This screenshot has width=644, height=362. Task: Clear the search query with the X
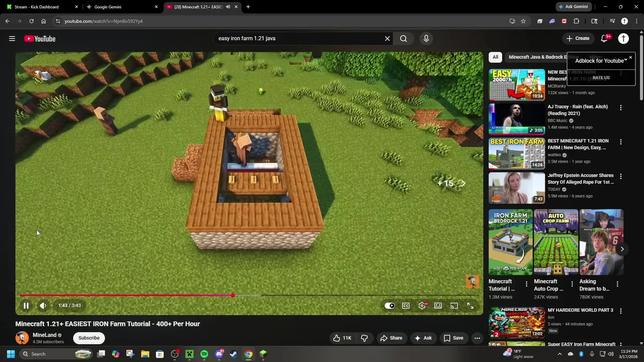(387, 38)
